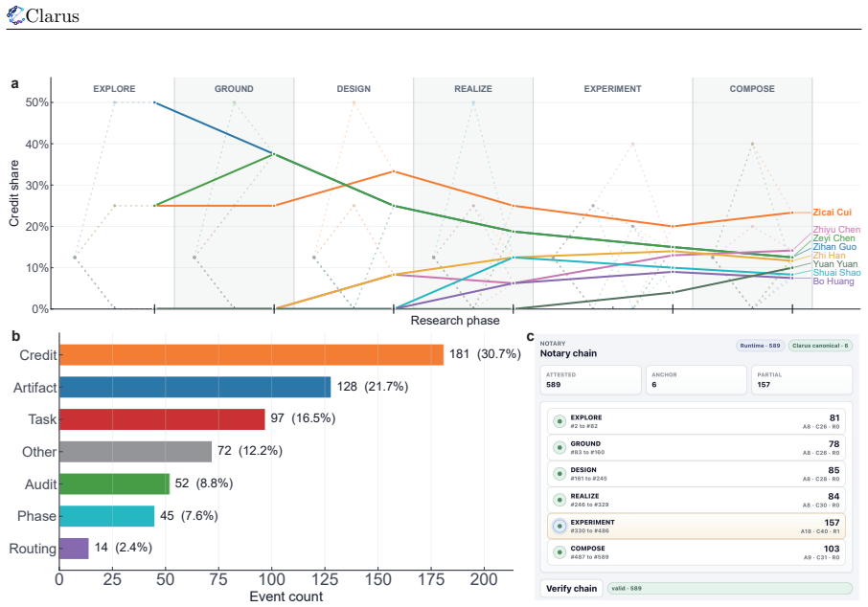
Task: Click the orange Credit bar
Action: [x=251, y=354]
